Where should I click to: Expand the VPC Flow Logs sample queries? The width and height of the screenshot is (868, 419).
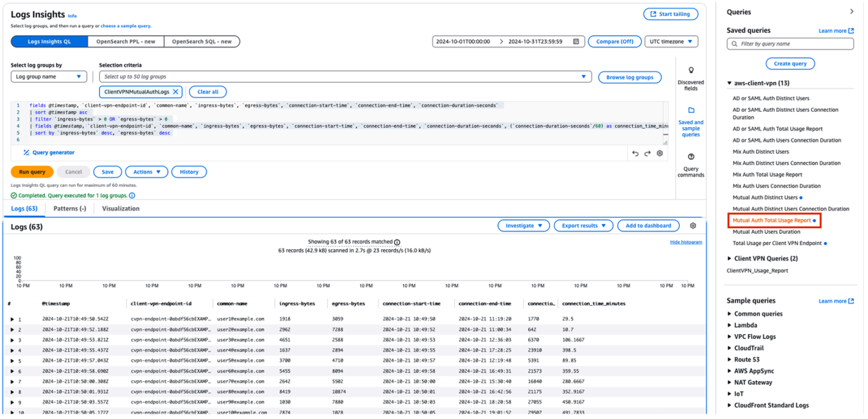[754, 336]
